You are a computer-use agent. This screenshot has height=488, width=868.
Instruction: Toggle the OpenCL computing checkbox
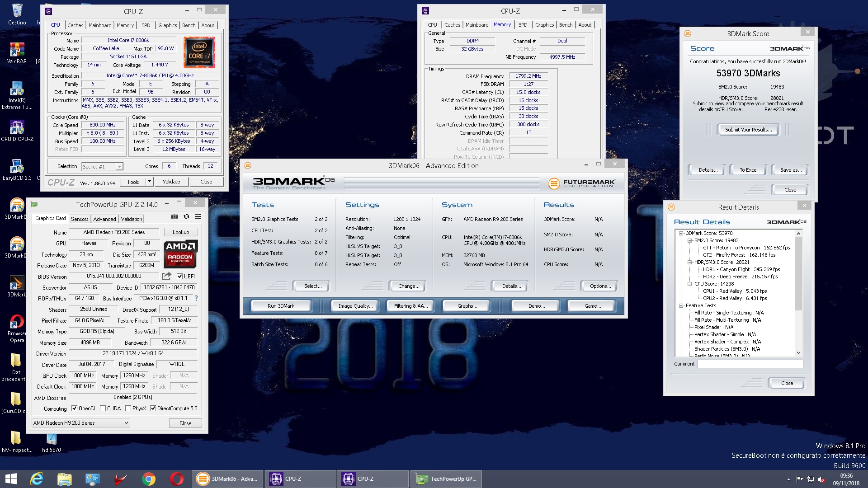75,408
